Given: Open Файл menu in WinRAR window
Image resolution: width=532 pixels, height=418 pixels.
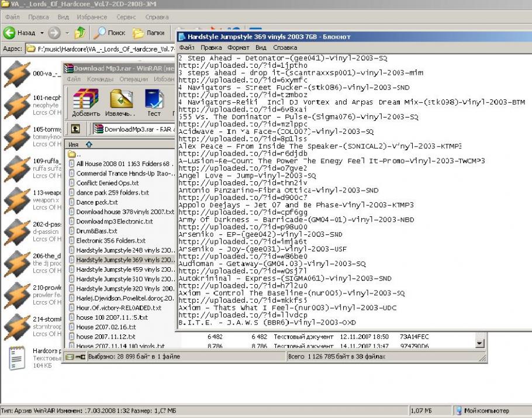Looking at the screenshot, I should coord(74,79).
